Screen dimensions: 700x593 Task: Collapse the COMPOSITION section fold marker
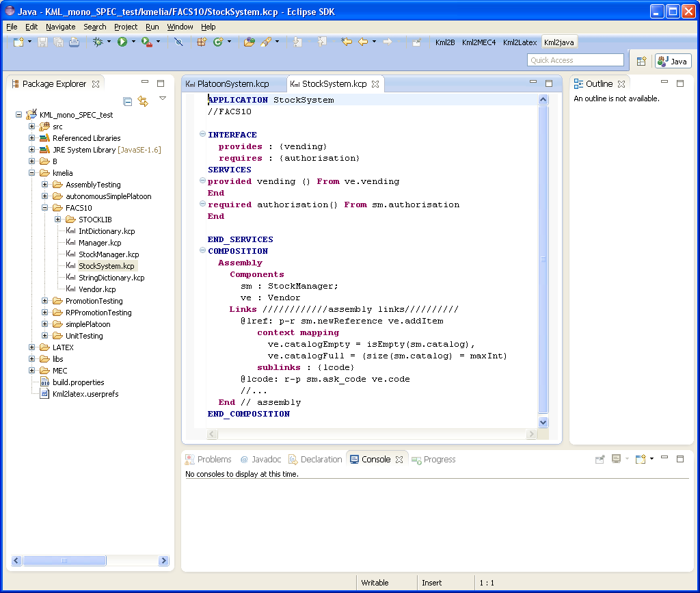tap(202, 251)
